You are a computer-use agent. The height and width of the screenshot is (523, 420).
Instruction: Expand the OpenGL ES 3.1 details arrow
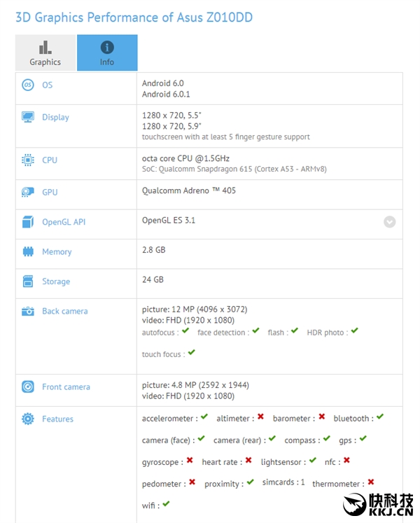[x=389, y=222]
